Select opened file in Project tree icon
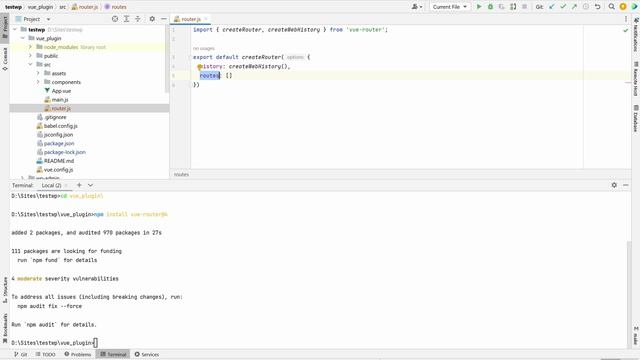The height and width of the screenshot is (360, 640). click(x=115, y=19)
